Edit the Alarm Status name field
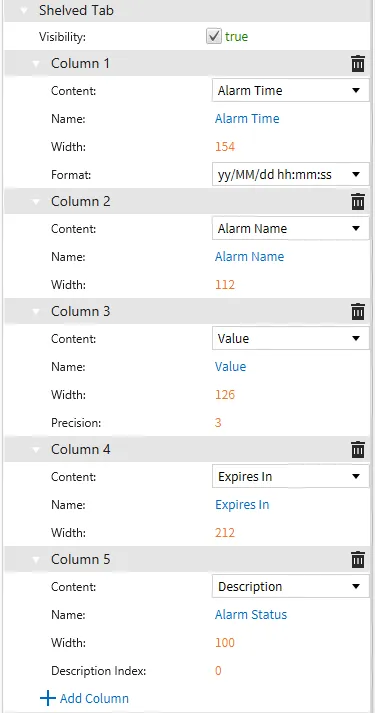Screen dimensions: 375x713 click(x=251, y=614)
